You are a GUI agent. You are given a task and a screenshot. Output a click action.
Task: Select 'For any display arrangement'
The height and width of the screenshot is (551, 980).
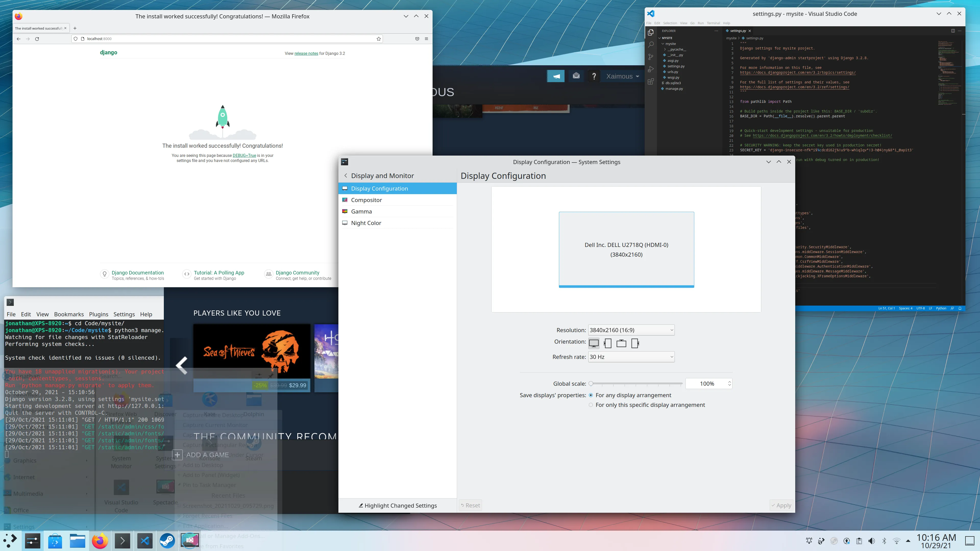click(x=591, y=395)
